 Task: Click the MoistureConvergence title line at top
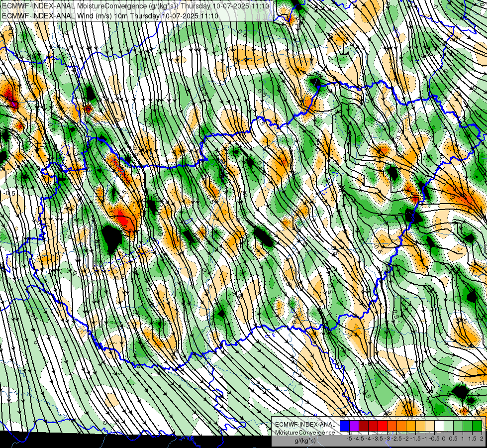tap(135, 6)
